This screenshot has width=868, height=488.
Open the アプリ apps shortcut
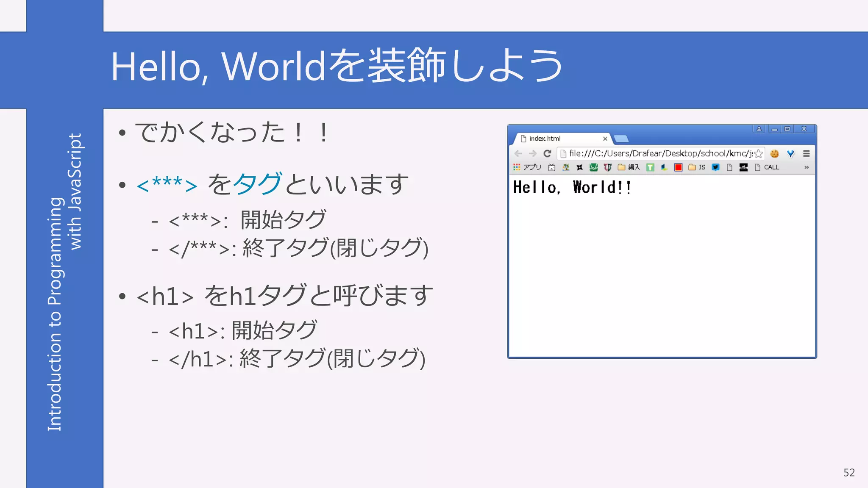[527, 167]
